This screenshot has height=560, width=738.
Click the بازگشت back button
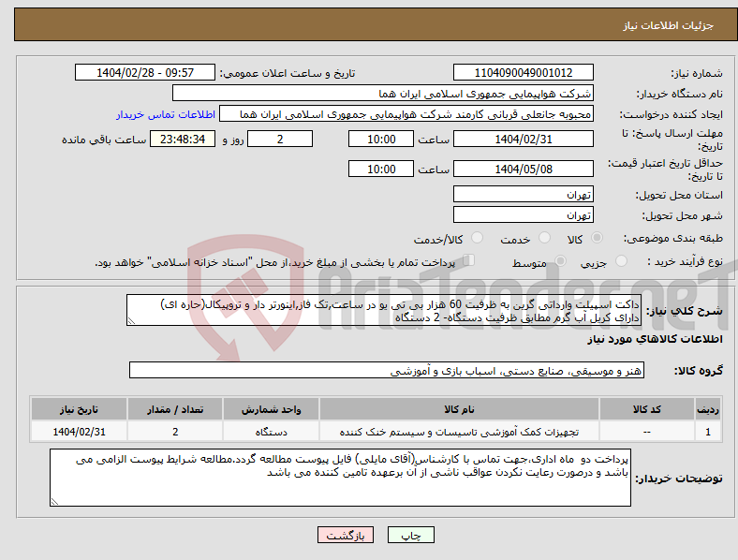[346, 535]
